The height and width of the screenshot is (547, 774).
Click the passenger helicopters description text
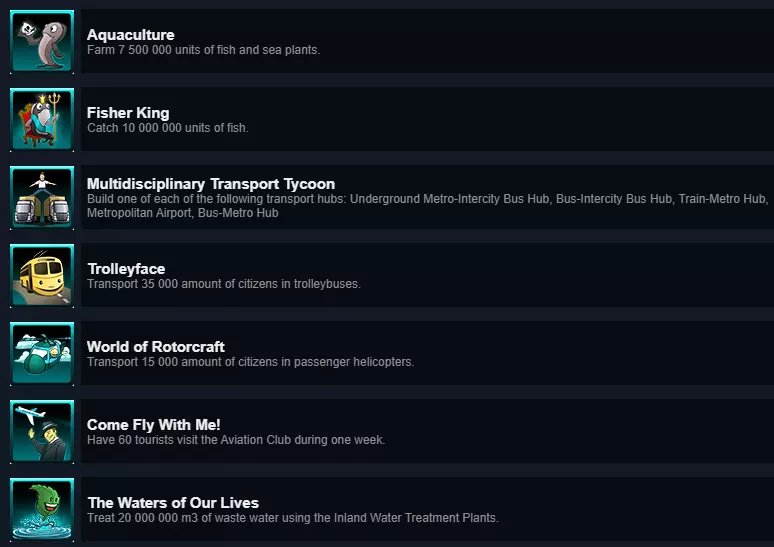coord(250,362)
